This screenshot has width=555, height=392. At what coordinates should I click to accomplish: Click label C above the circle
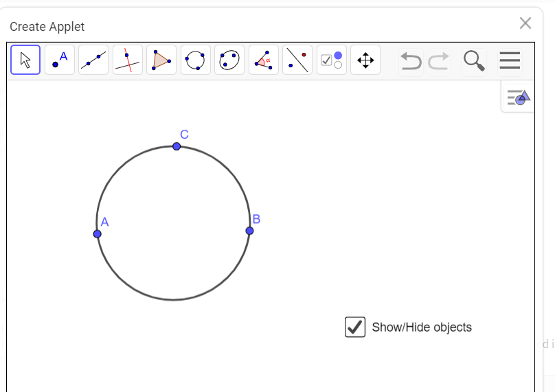coord(184,135)
